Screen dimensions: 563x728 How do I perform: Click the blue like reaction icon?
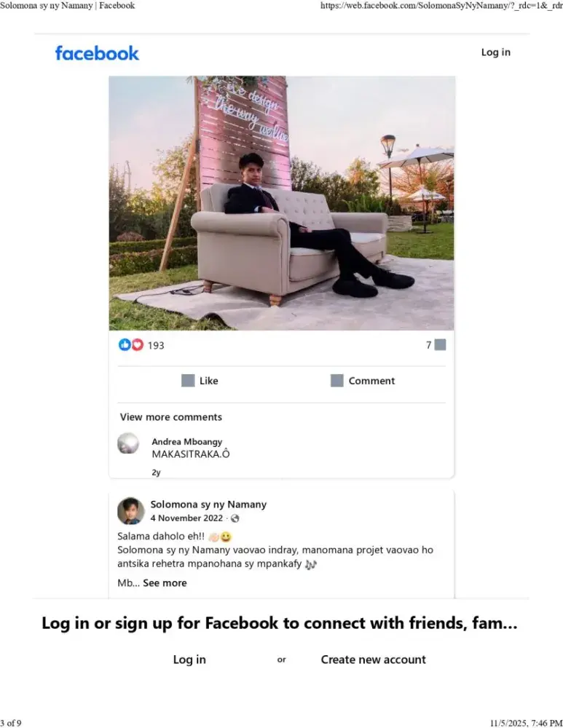coord(125,344)
